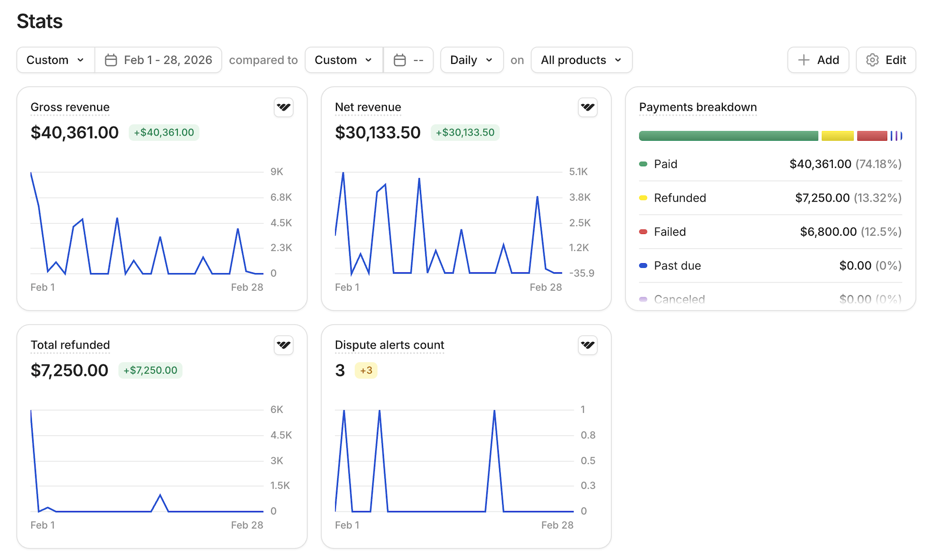This screenshot has width=939, height=560.
Task: Click the $6,800.00 (12.5%) failed value
Action: click(851, 232)
